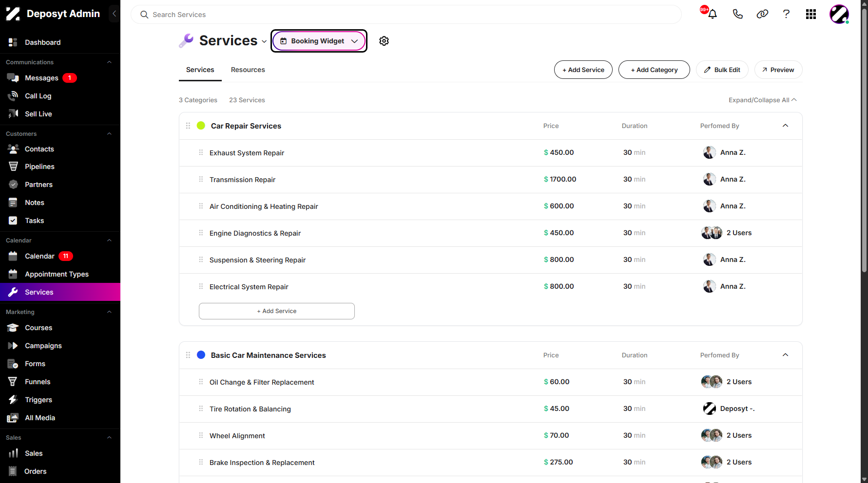Collapse the Communications sidebar section

click(109, 62)
